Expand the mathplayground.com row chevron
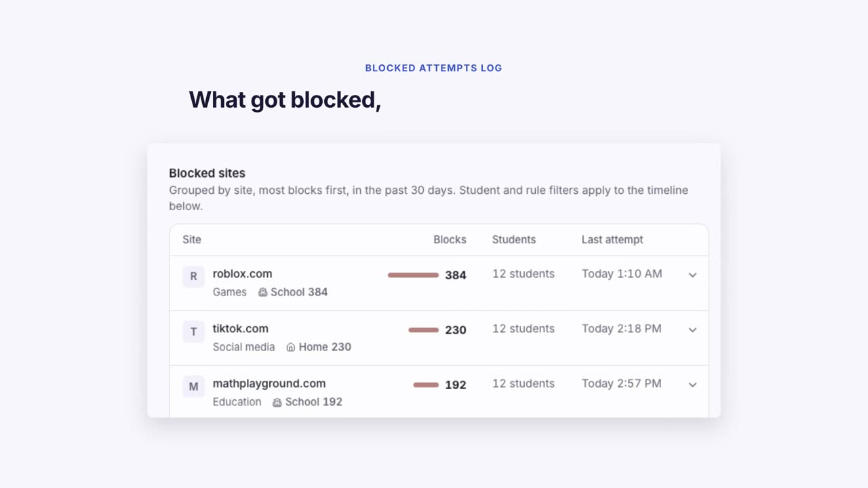868x488 pixels. [x=692, y=384]
